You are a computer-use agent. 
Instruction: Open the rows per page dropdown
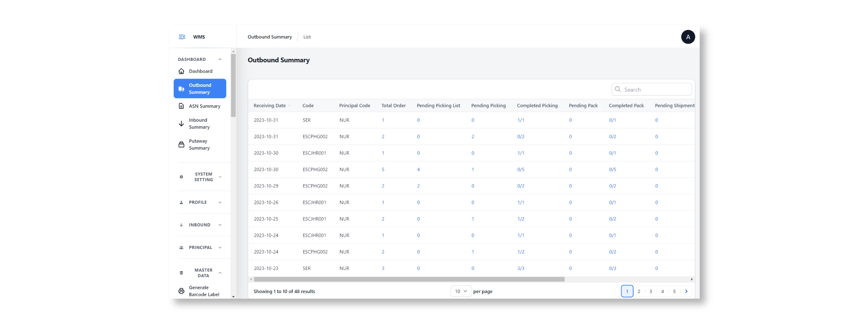tap(461, 291)
